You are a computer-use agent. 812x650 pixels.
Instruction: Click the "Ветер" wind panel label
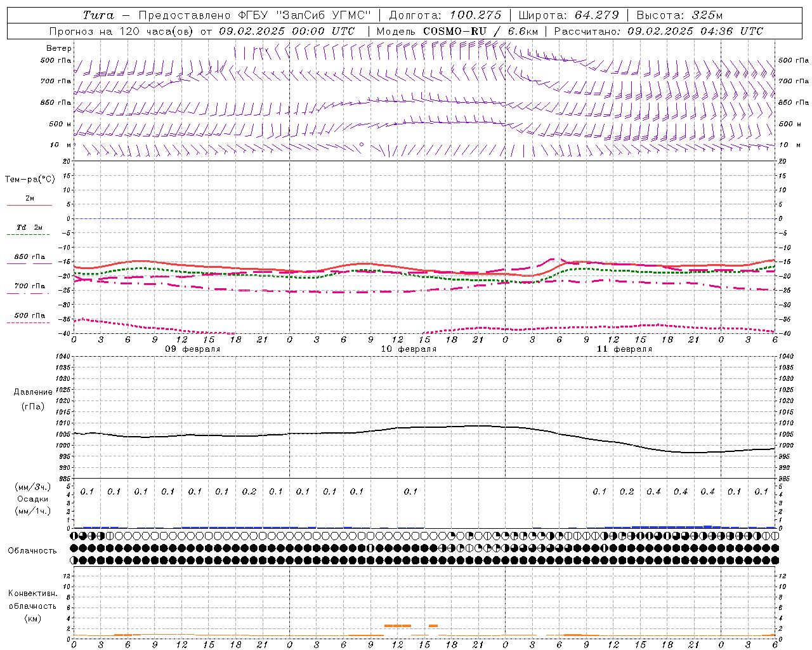[x=59, y=48]
